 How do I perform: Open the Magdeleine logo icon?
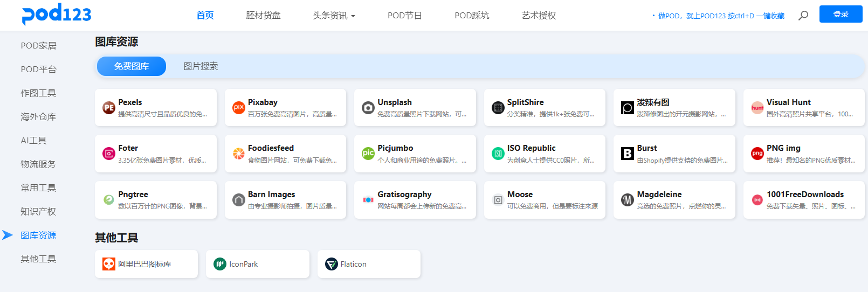tap(627, 200)
